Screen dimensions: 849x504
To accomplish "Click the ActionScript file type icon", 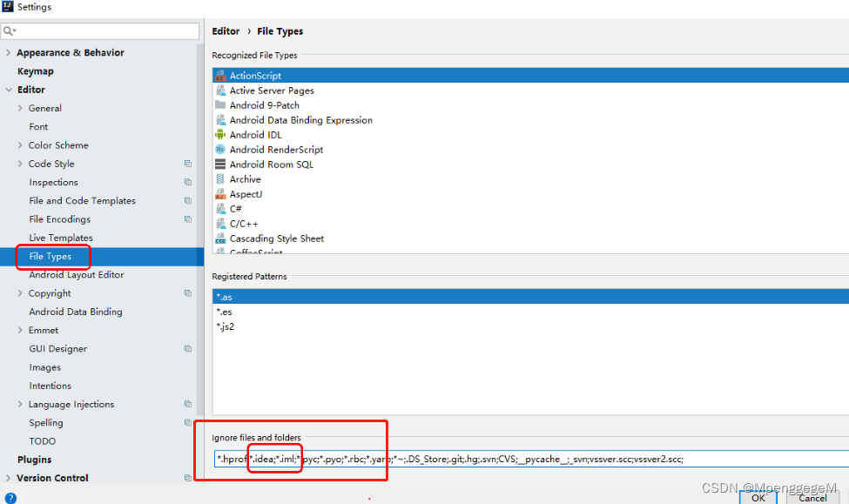I will [219, 76].
